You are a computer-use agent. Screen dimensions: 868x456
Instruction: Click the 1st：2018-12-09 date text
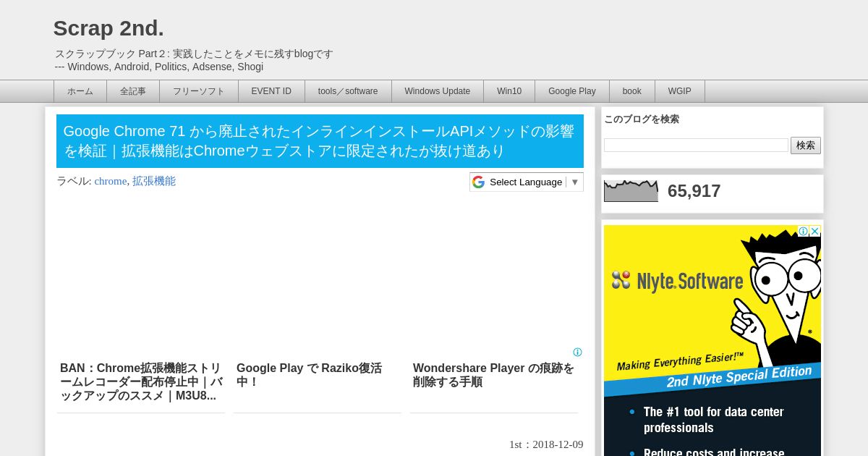546,444
